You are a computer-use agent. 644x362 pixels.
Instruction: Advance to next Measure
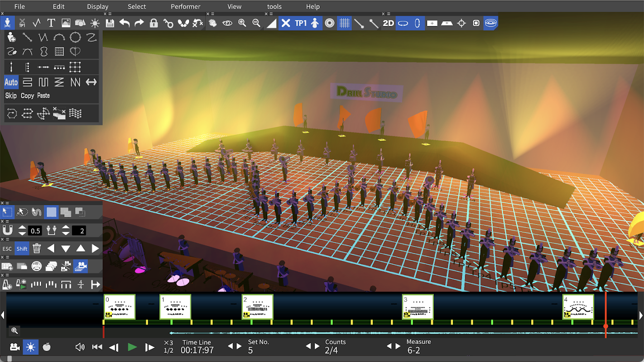[x=398, y=346]
